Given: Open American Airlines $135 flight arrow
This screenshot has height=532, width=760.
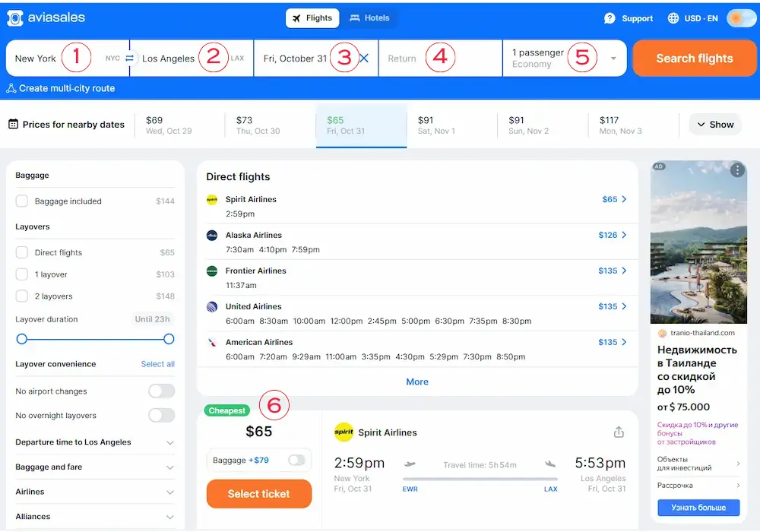Looking at the screenshot, I should point(624,342).
